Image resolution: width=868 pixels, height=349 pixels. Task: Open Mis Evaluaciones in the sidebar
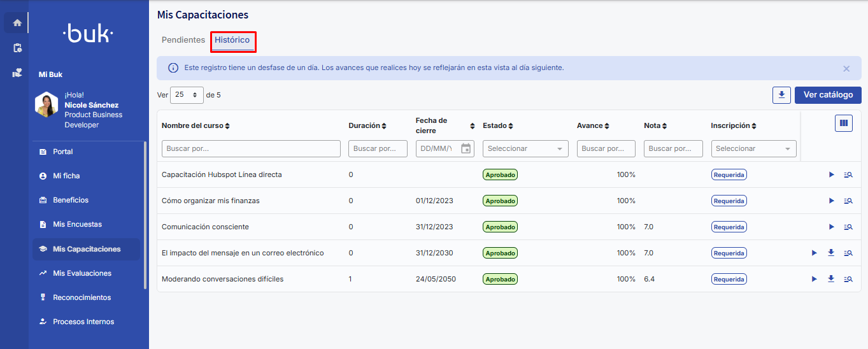coord(82,273)
